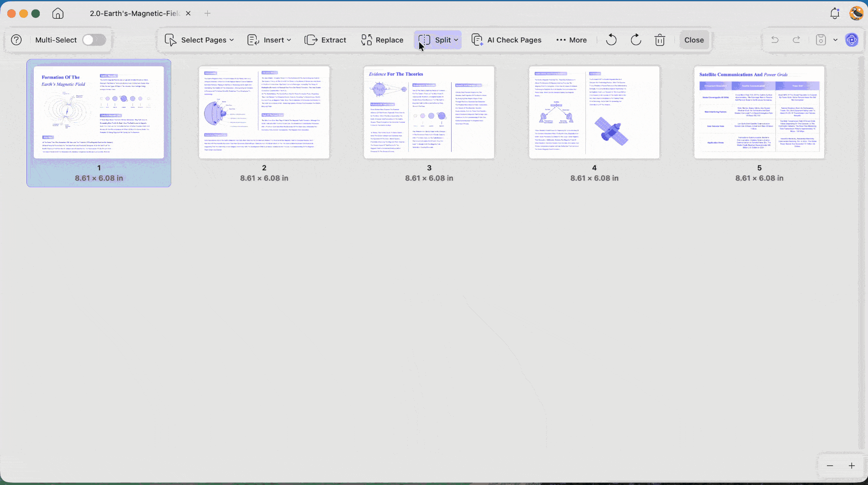The image size is (868, 485).
Task: Open the AI assistant icon
Action: point(852,40)
